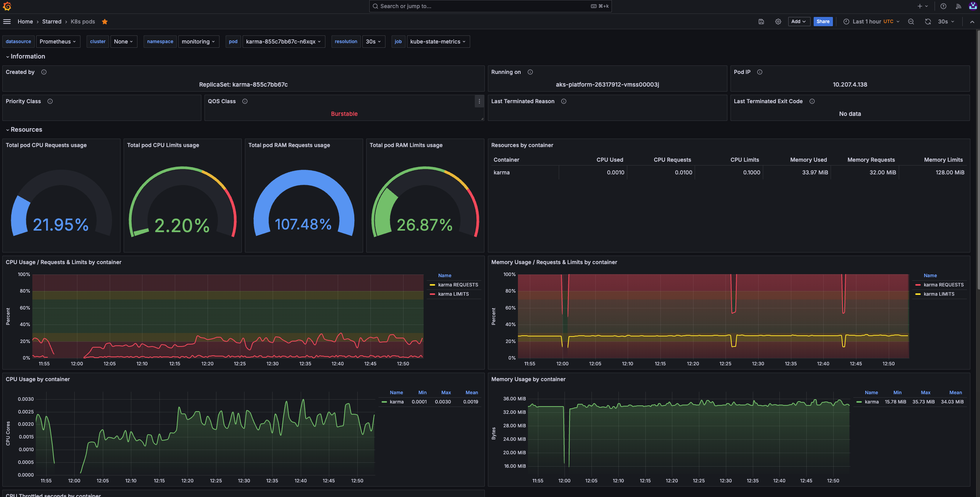Open the Add button menu
Viewport: 980px width, 497px height.
799,22
